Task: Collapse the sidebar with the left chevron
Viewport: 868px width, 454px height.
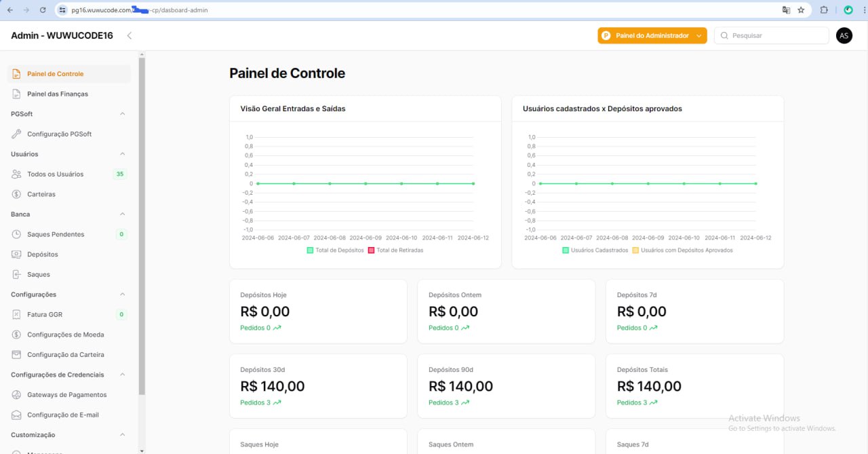Action: pos(130,35)
